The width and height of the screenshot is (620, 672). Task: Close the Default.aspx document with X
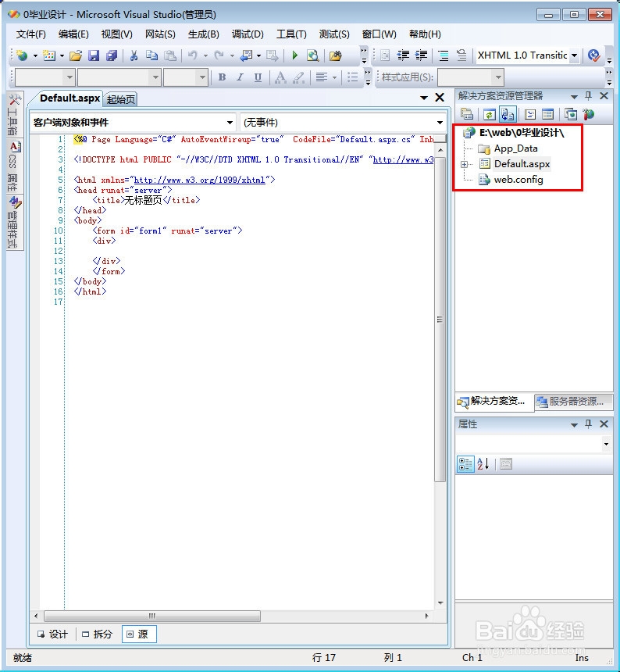(440, 98)
